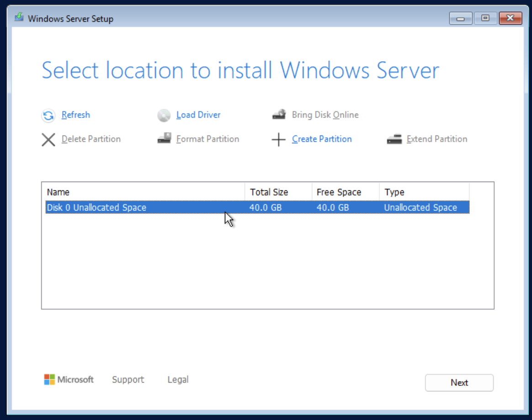
Task: Select the Bring Disk Online text
Action: coord(325,115)
